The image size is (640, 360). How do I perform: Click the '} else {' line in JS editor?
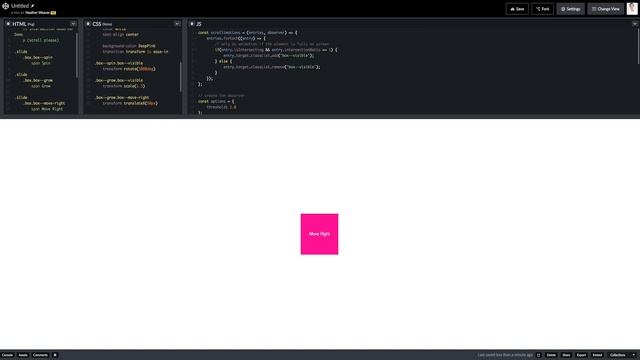pos(223,61)
